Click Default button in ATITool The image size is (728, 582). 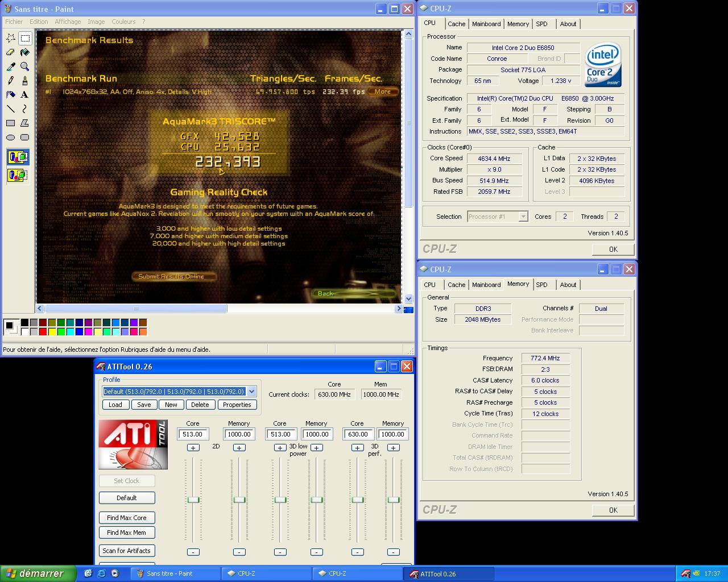pos(127,498)
